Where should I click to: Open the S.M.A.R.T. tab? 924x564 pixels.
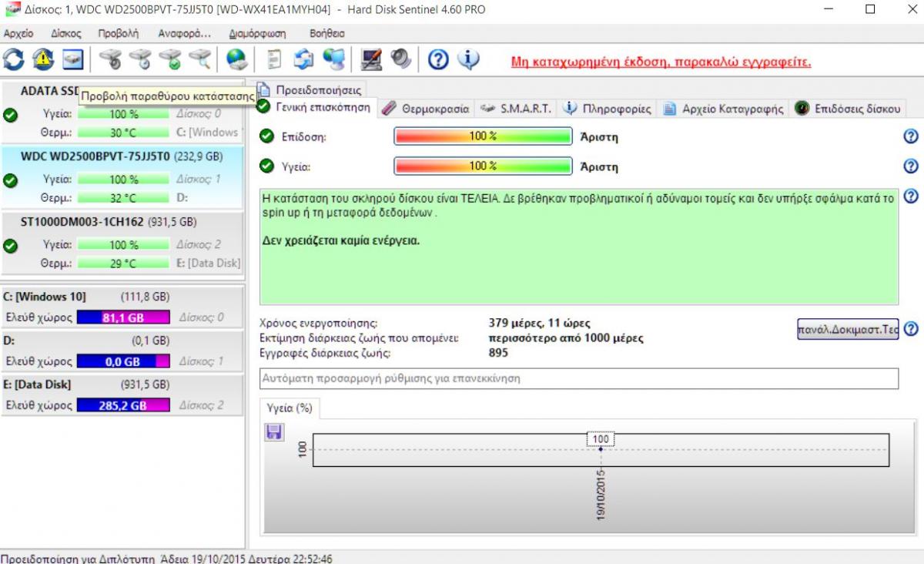coord(516,109)
